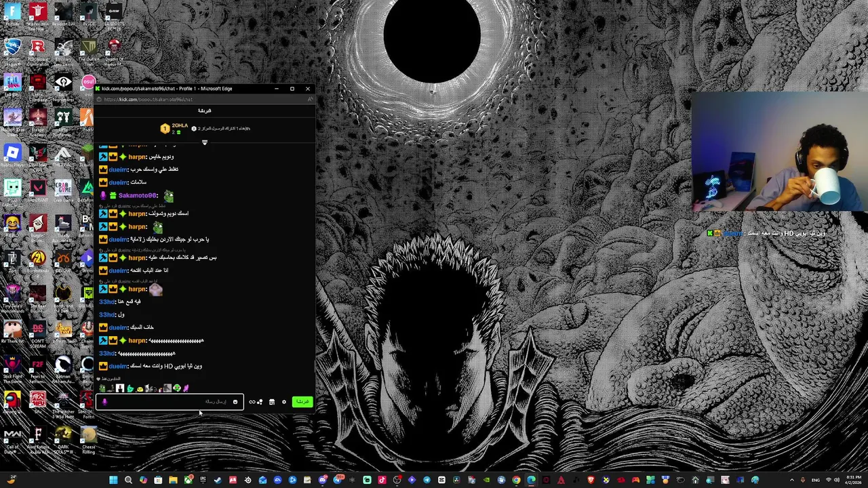Open ENG language switcher
Screen dimensions: 868x488
click(x=816, y=480)
